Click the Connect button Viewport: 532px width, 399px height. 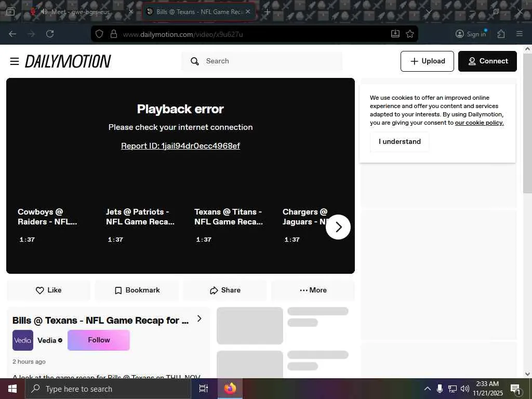click(487, 61)
